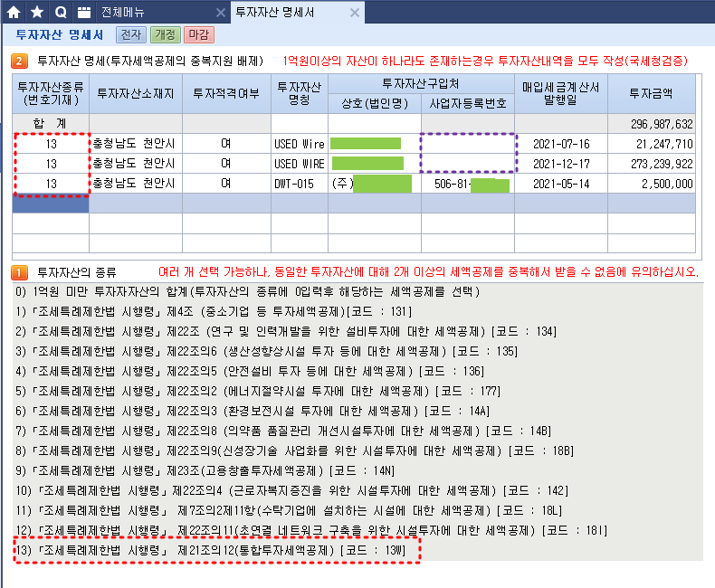715x588 pixels.
Task: Open favorites star icon
Action: pyautogui.click(x=37, y=12)
